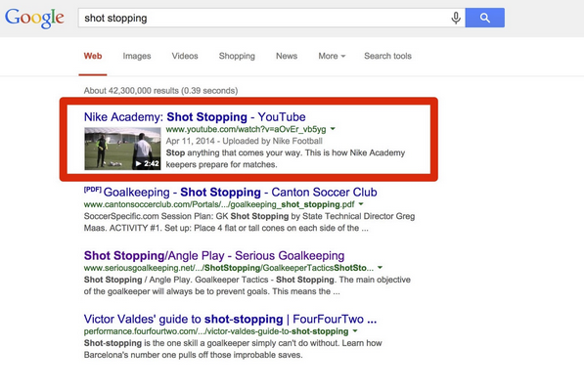Open the More search categories menu
Image resolution: width=585 pixels, height=392 pixels.
[332, 56]
